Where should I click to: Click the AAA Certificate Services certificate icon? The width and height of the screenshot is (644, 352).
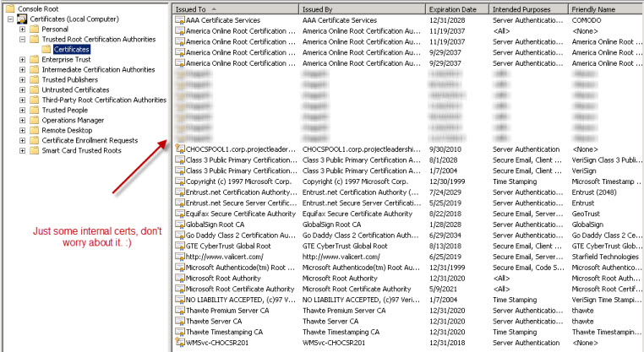(179, 19)
